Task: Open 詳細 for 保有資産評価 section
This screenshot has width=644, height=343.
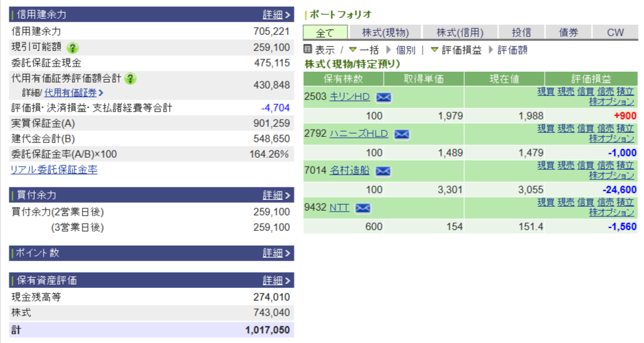Action: [x=276, y=281]
